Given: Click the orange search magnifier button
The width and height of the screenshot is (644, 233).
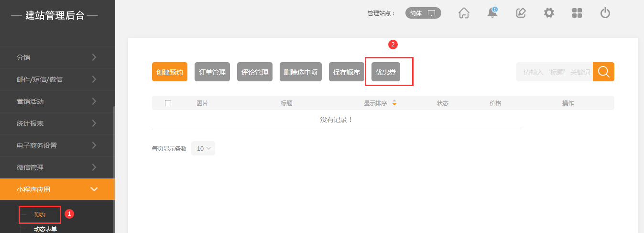Looking at the screenshot, I should click(x=603, y=72).
